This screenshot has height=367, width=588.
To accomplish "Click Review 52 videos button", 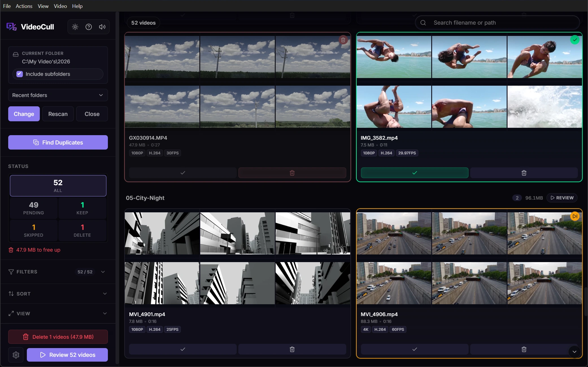I will coord(67,355).
